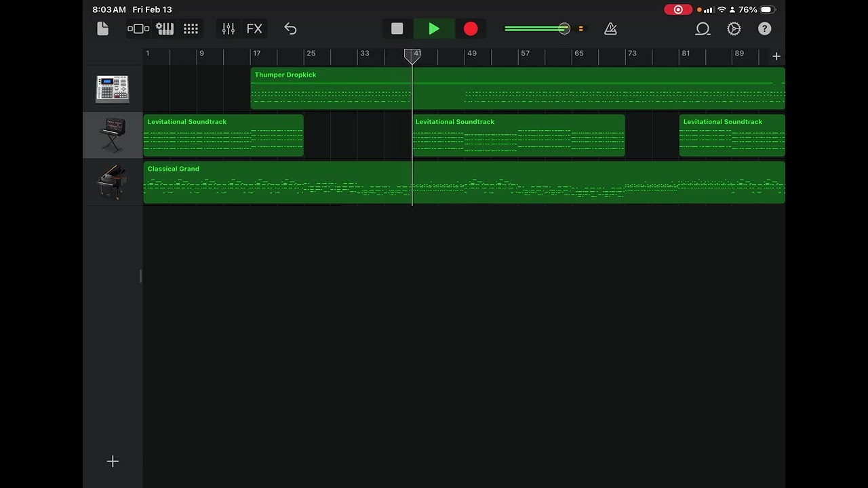The image size is (868, 488).
Task: Open the FX remix panel
Action: click(x=254, y=28)
